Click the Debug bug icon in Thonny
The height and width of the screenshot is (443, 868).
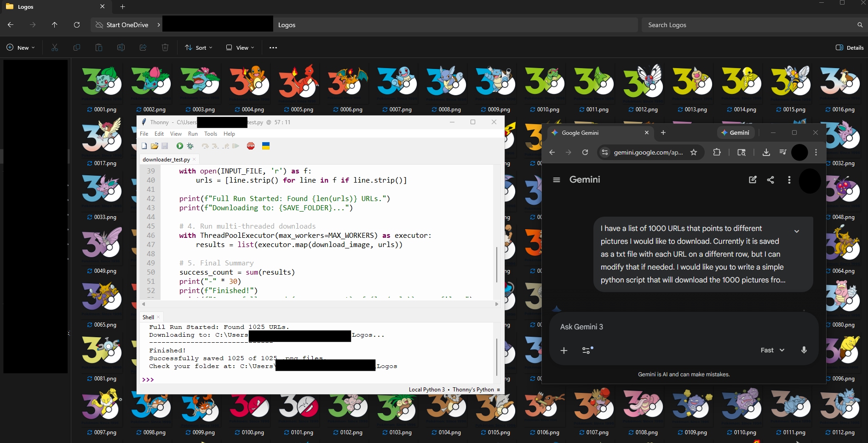point(190,146)
